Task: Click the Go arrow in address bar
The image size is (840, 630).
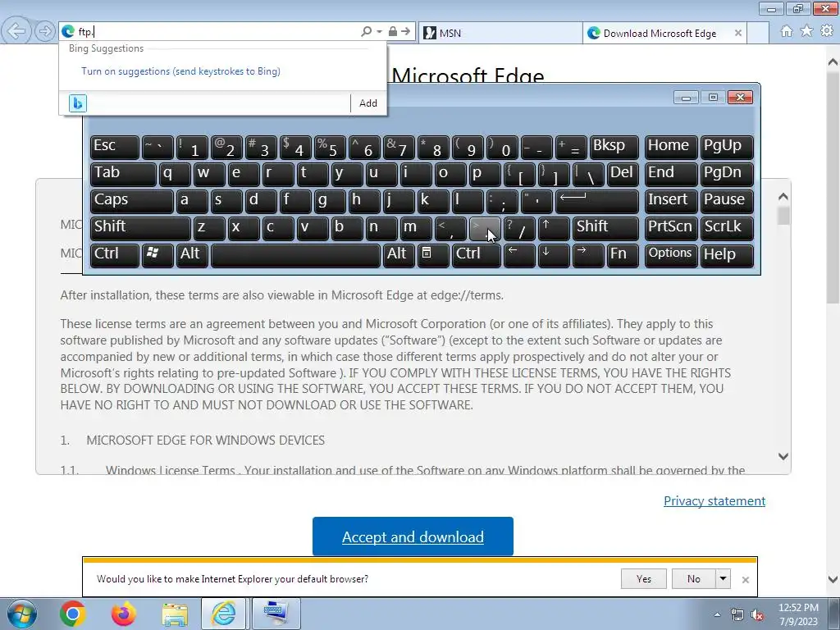Action: (406, 32)
